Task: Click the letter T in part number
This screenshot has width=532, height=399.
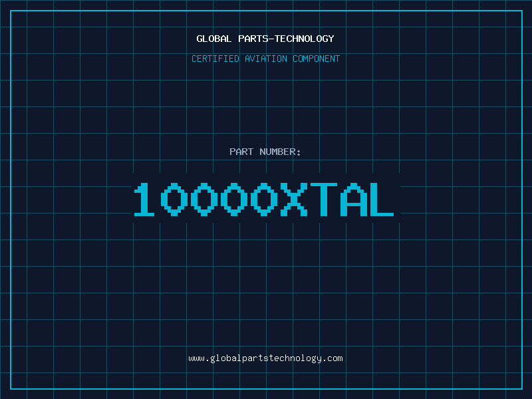Action: click(323, 199)
